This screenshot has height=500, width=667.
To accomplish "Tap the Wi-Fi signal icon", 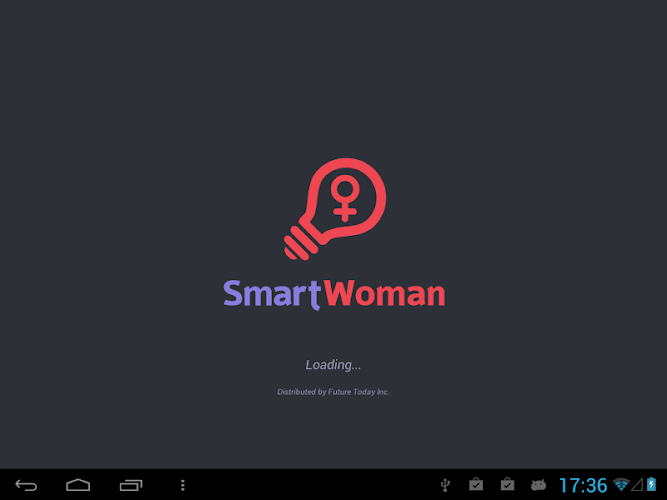I will click(621, 484).
